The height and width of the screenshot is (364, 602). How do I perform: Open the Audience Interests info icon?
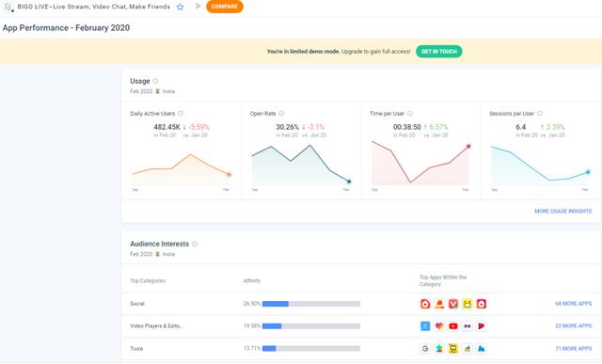[x=195, y=245]
